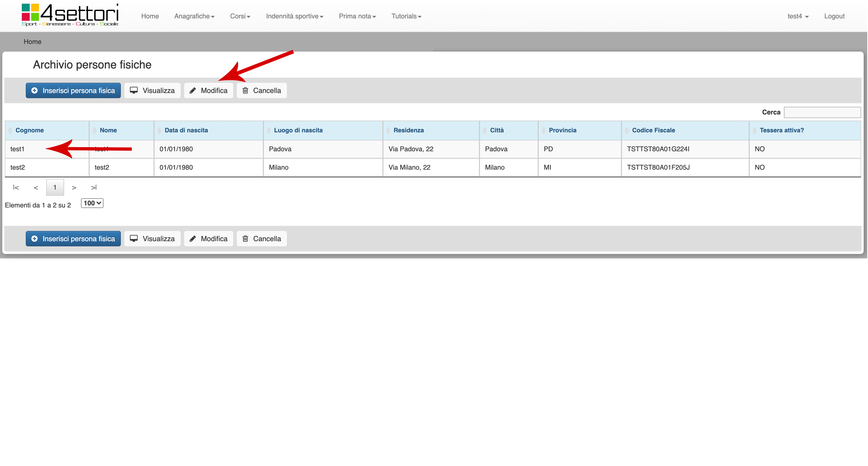Image resolution: width=868 pixels, height=466 pixels.
Task: Expand the Indennità sportive menu
Action: tap(295, 16)
